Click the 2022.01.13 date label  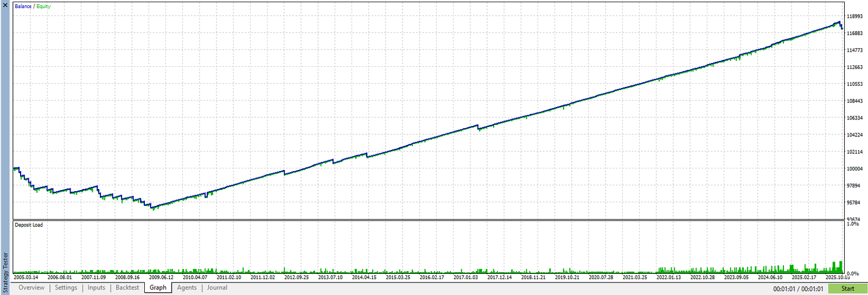(668, 278)
